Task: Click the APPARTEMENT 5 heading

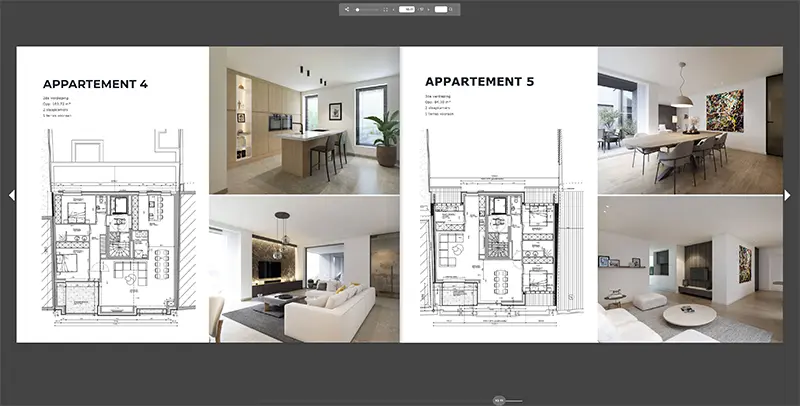Action: click(x=480, y=82)
